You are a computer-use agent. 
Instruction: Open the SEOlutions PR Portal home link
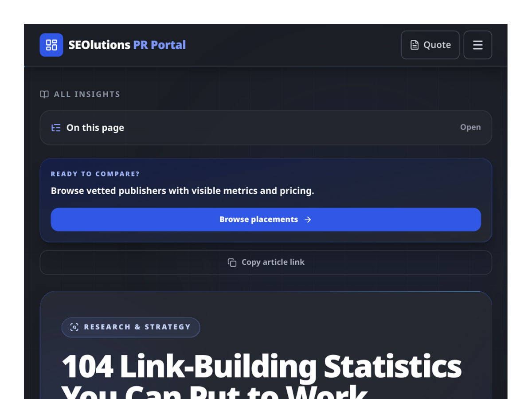click(x=113, y=45)
